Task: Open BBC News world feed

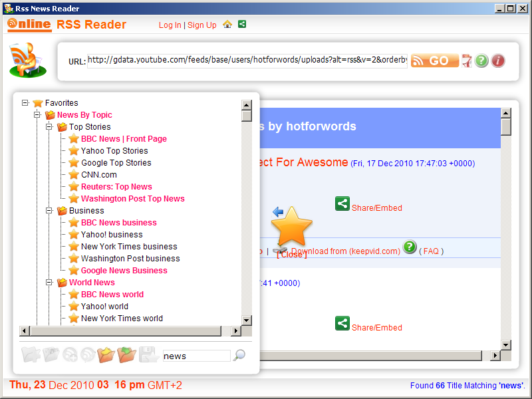Action: coord(112,294)
